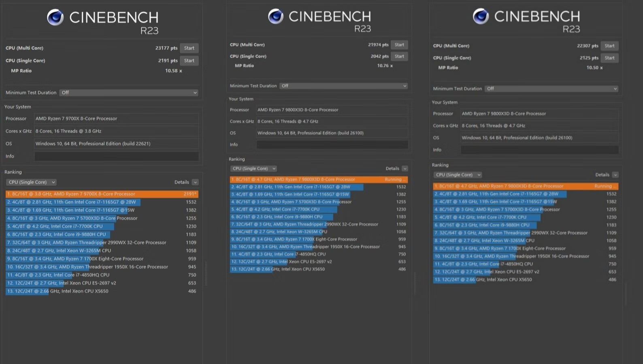Click OS field showing build 22621

117,144
